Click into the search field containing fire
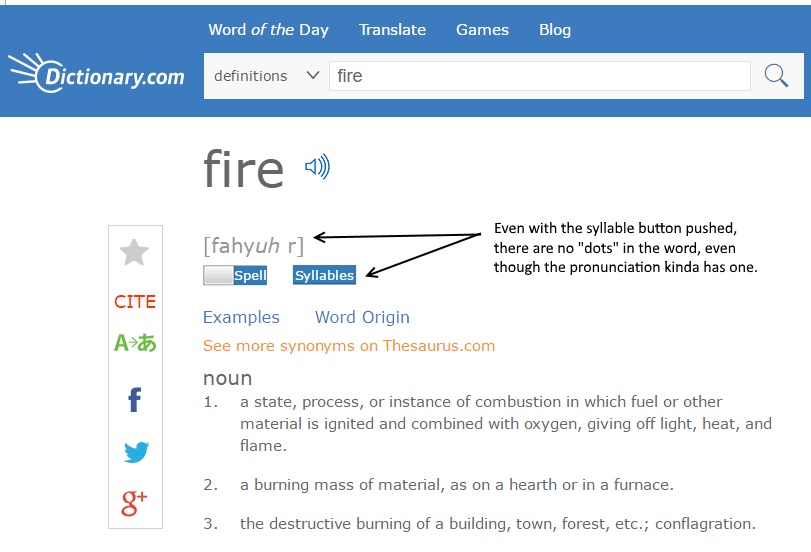811x552 pixels. pyautogui.click(x=540, y=76)
